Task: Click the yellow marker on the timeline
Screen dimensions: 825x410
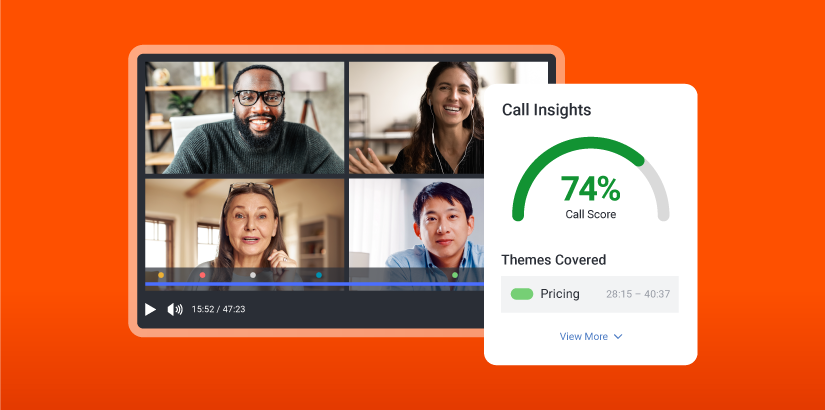Action: (161, 275)
